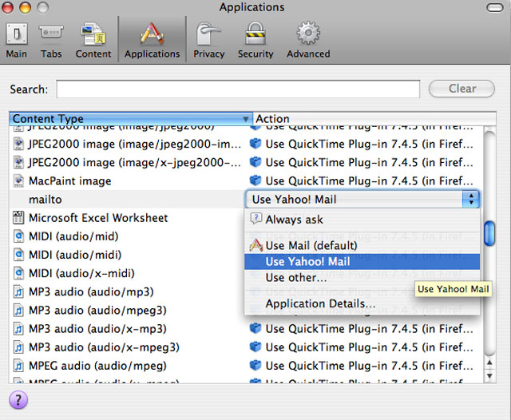Select the MacPaint image row text
The image size is (511, 420).
click(69, 180)
